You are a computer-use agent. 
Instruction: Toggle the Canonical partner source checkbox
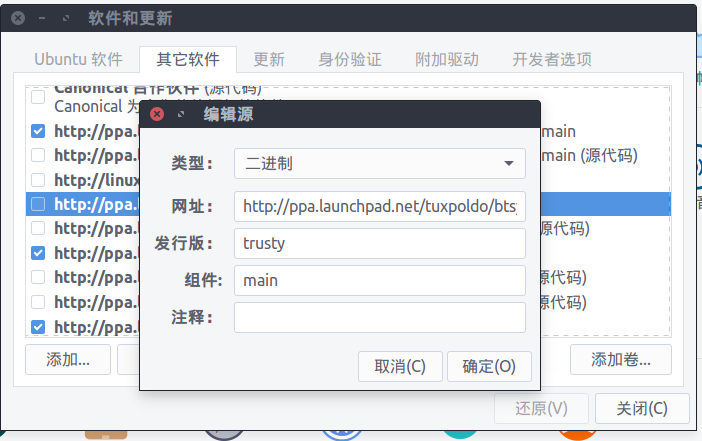(x=38, y=97)
